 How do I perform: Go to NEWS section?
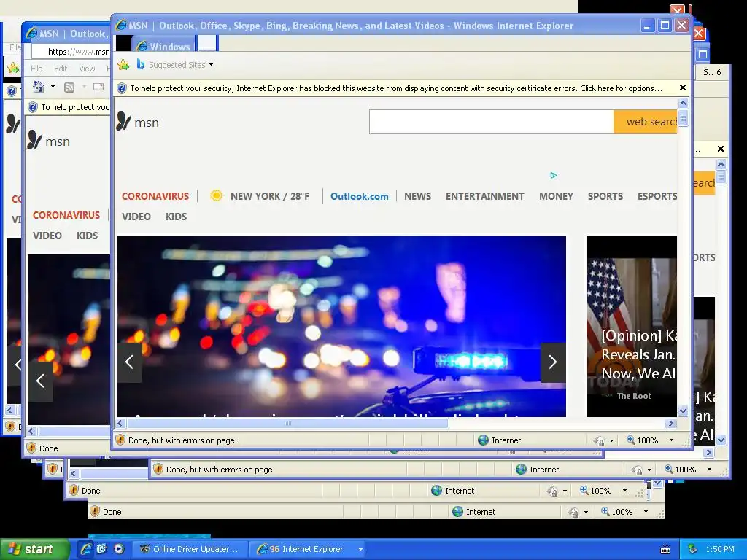click(x=417, y=196)
